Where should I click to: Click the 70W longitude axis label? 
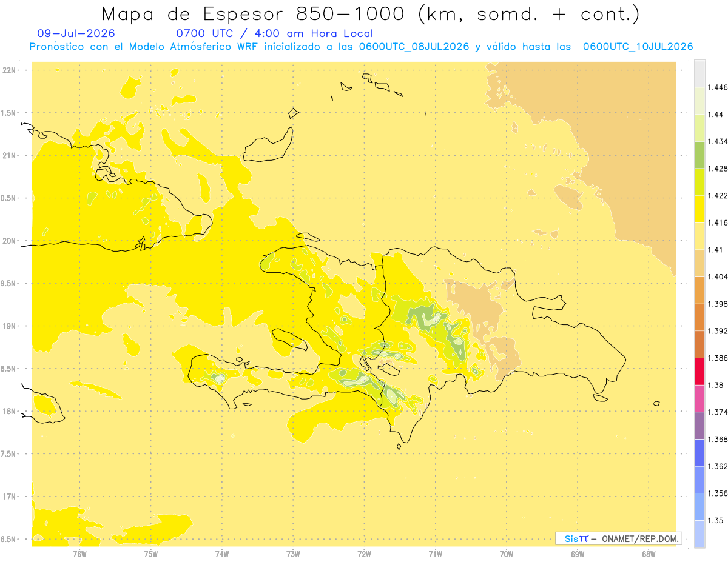(x=507, y=554)
